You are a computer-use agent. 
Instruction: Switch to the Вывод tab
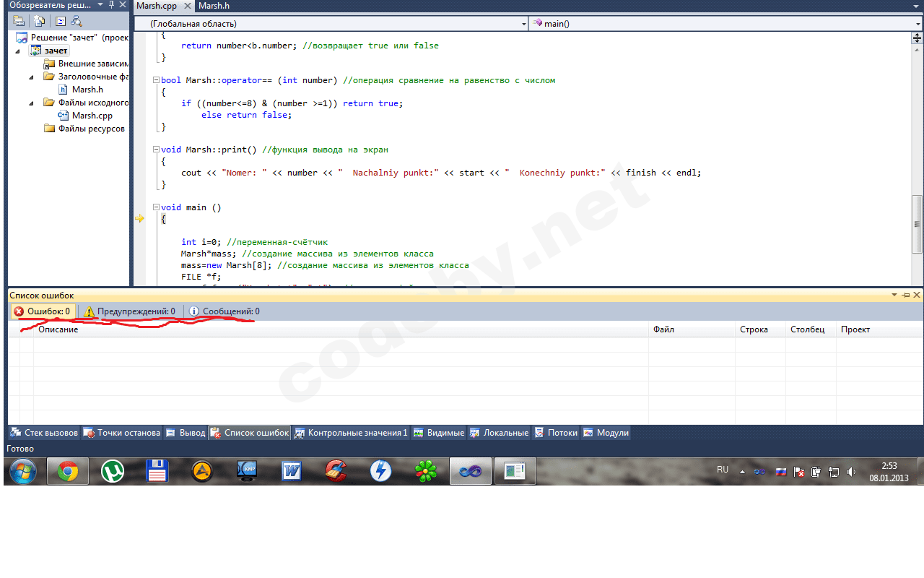[x=186, y=433]
